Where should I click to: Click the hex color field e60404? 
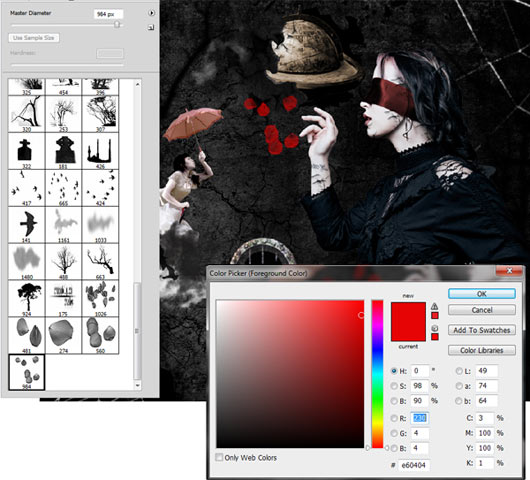coord(414,465)
